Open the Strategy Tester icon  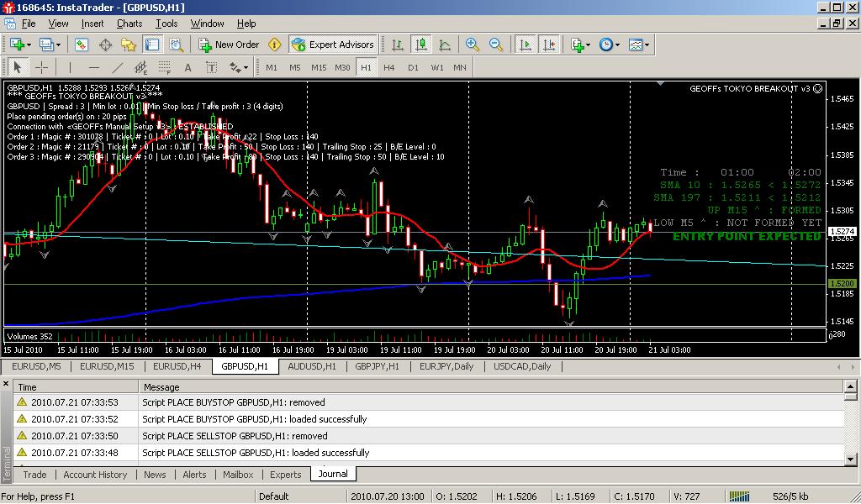click(x=176, y=45)
